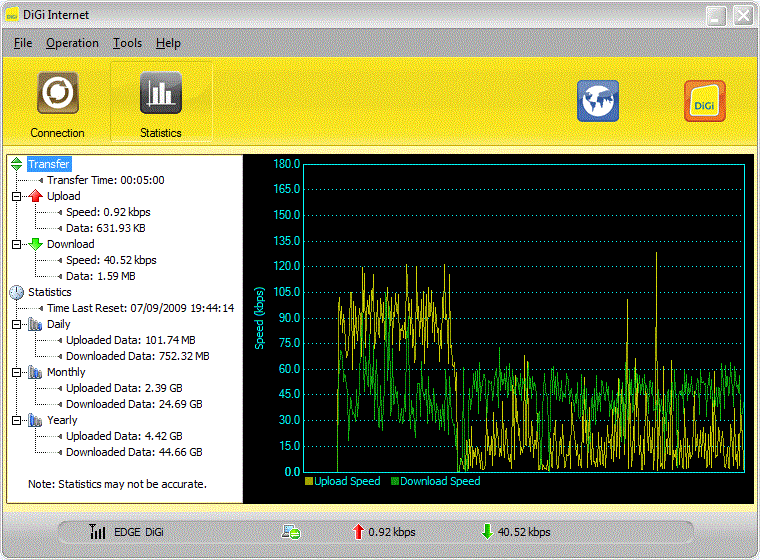
Task: Select Time Last Reset tree entry
Action: (140, 308)
